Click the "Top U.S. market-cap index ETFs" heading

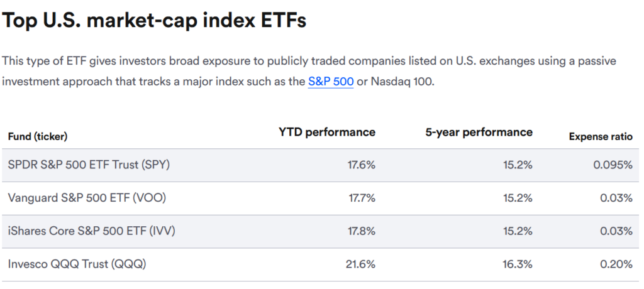pyautogui.click(x=154, y=20)
